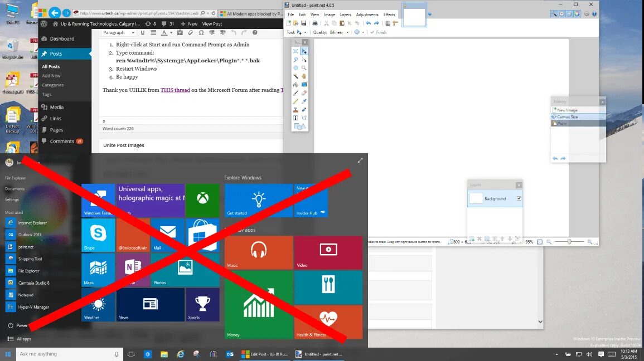Toggle the History window button in paint.net

(561, 14)
